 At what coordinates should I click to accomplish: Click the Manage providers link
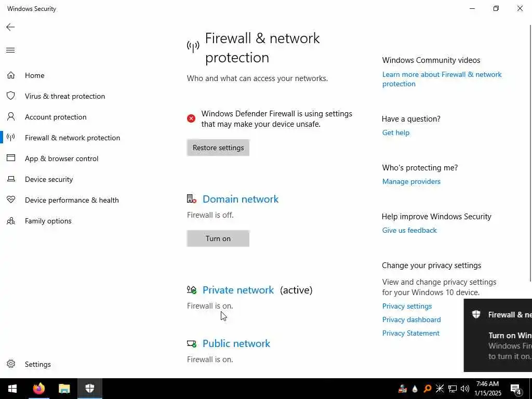pyautogui.click(x=411, y=181)
